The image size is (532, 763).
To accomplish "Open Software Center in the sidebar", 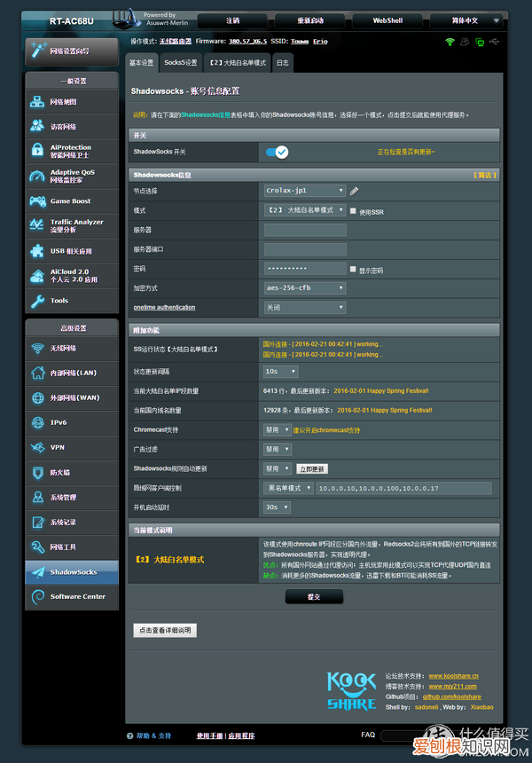I will click(x=72, y=596).
